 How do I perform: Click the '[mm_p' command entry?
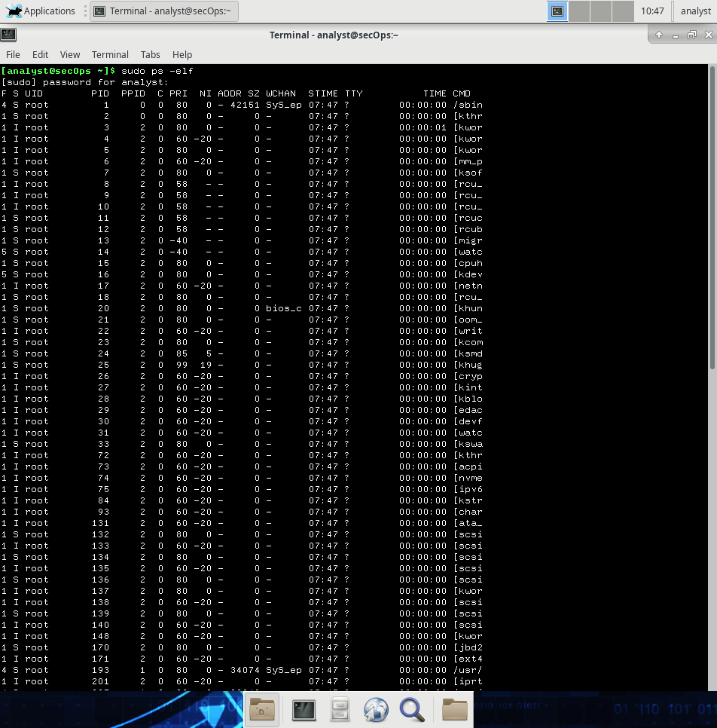(x=468, y=161)
